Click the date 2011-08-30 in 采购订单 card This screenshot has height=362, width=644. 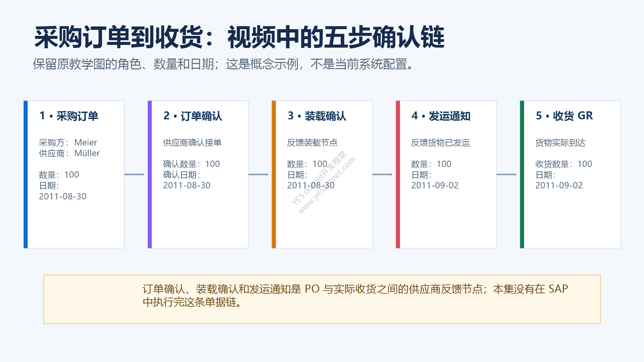click(63, 196)
